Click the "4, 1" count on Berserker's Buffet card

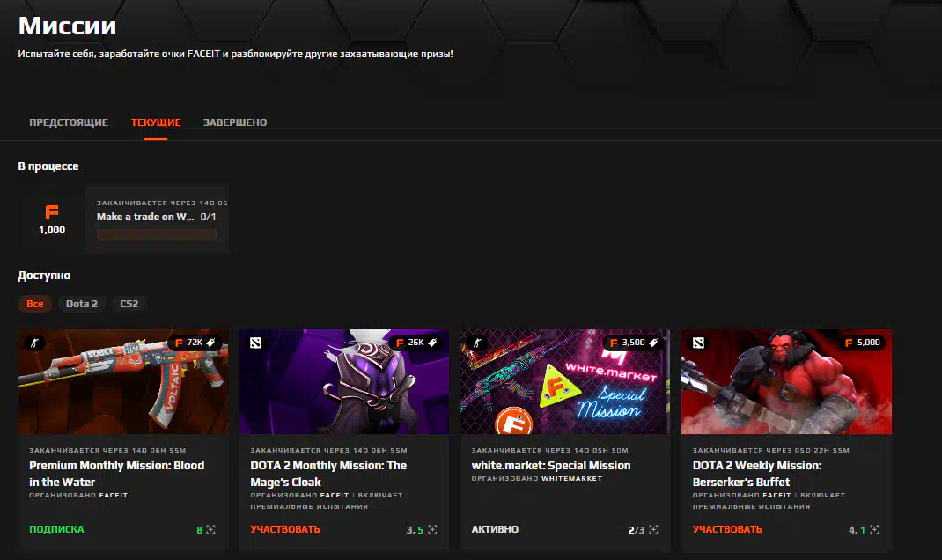[x=857, y=530]
